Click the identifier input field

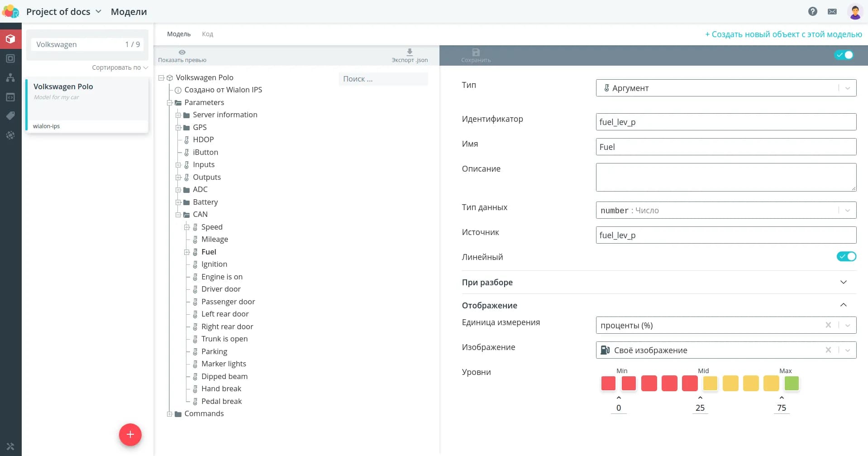(725, 122)
